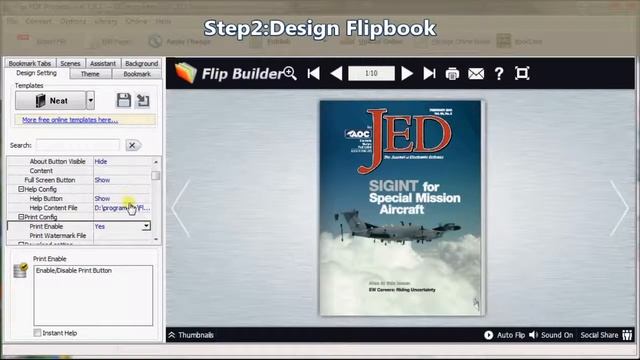640x360 pixels.
Task: Click the import template icon
Action: 143,100
